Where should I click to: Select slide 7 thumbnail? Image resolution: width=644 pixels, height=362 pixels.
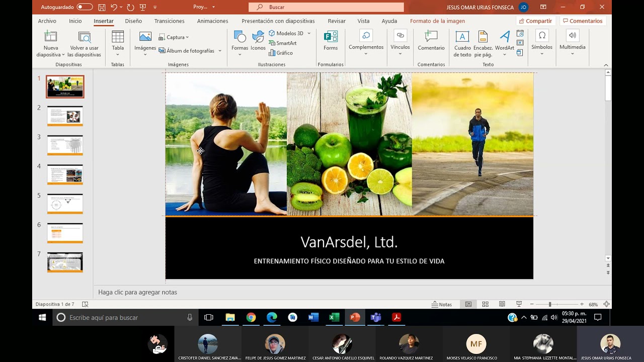point(65,262)
